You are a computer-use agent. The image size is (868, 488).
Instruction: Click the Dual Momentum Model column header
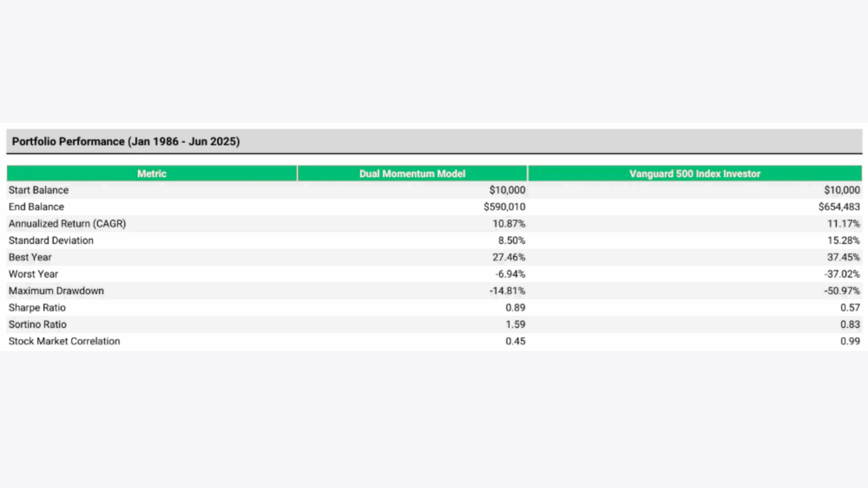point(412,174)
